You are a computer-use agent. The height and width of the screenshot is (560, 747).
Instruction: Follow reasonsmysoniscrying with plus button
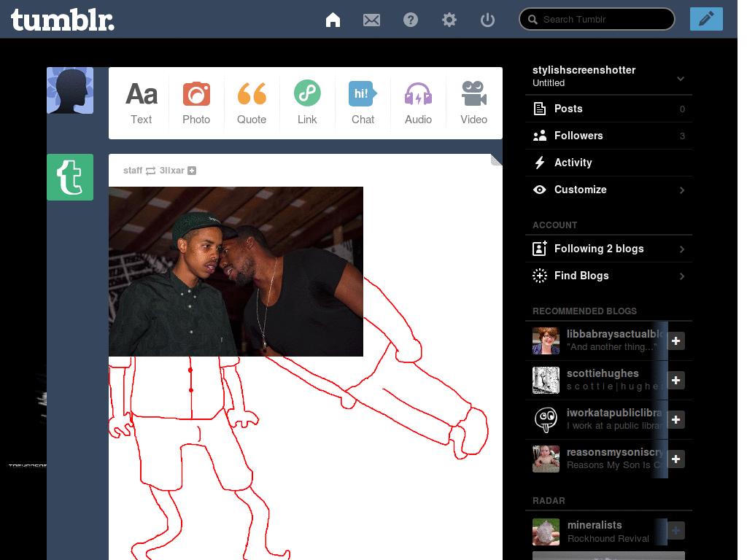[676, 459]
